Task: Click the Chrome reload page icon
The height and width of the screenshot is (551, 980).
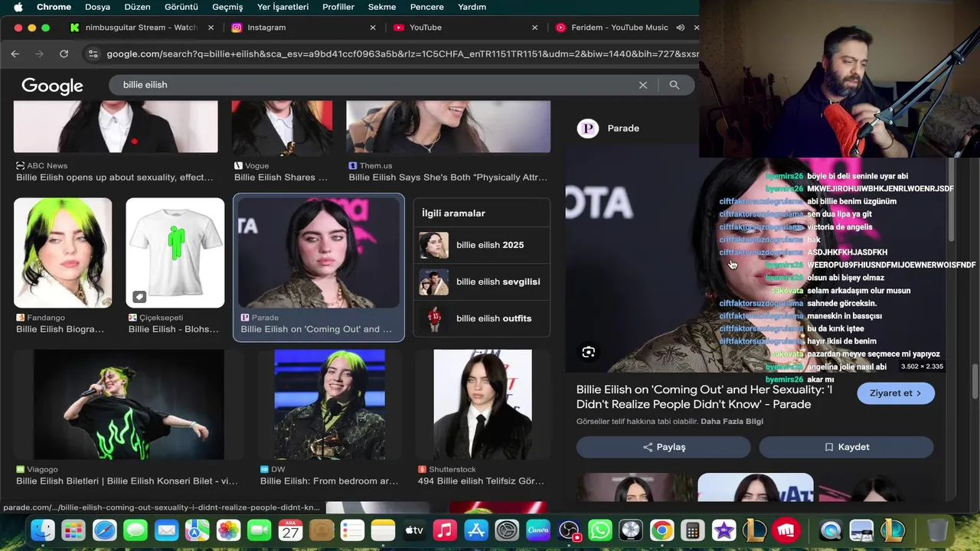Action: click(64, 54)
